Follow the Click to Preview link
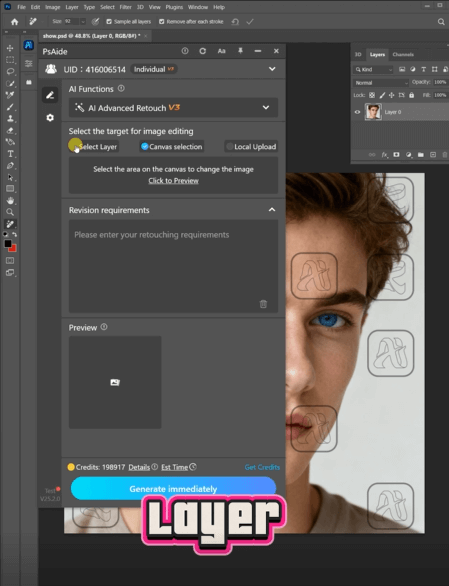The image size is (449, 586). 173,181
